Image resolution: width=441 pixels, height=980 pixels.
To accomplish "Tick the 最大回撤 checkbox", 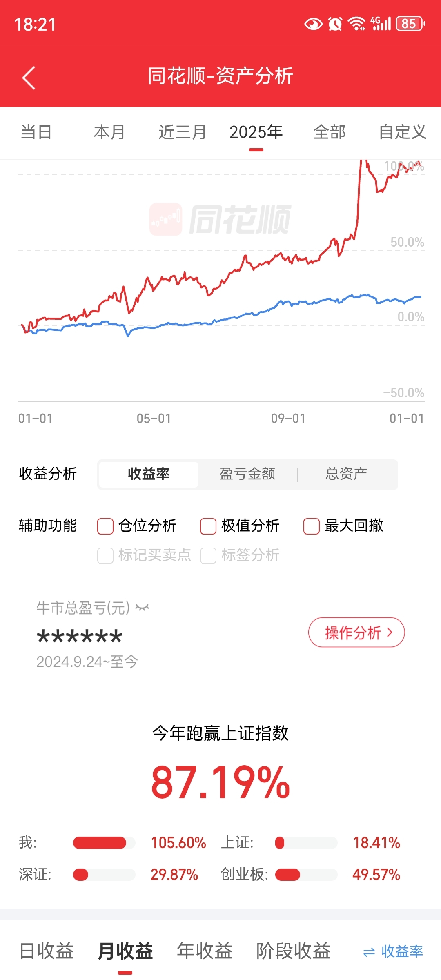I will (x=311, y=526).
